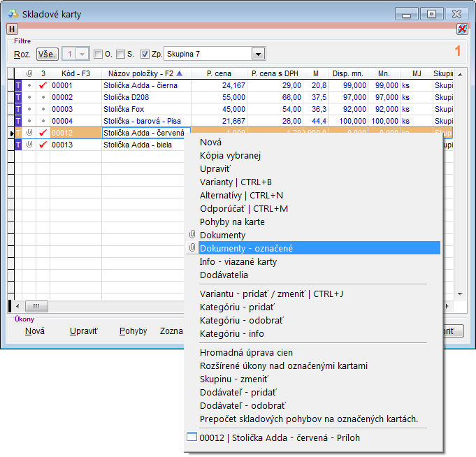Click the Upraviť button in Úkony
The width and height of the screenshot is (476, 457).
click(84, 331)
